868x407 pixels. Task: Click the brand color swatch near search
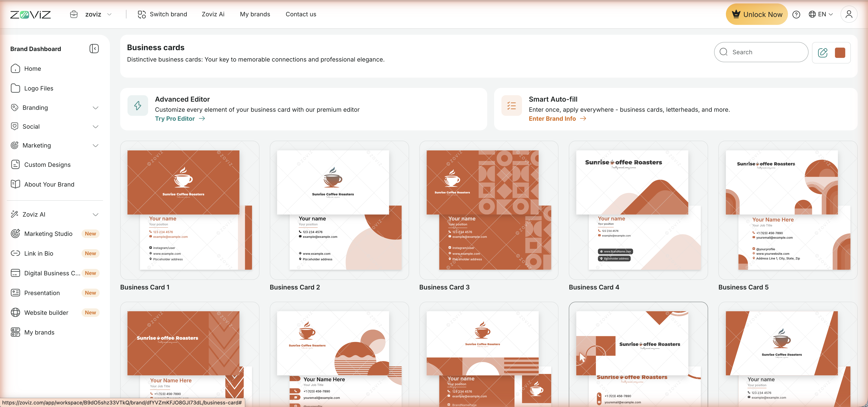pos(840,53)
